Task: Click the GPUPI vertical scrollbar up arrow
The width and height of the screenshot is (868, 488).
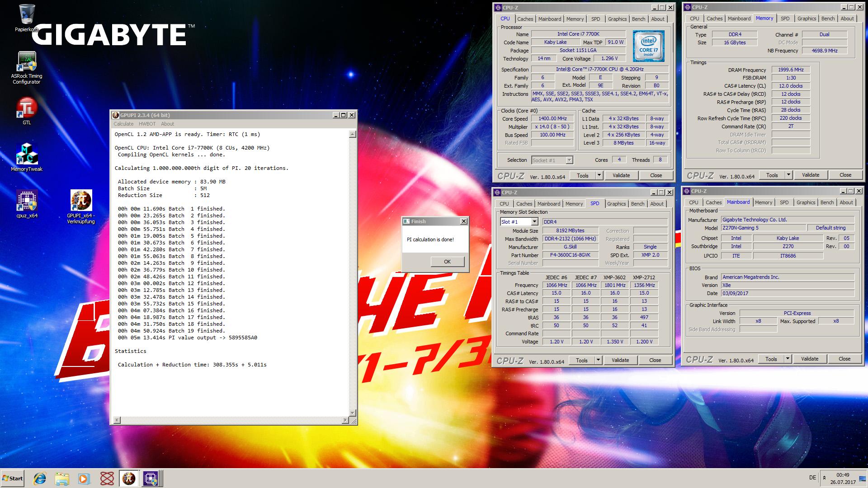Action: [353, 134]
